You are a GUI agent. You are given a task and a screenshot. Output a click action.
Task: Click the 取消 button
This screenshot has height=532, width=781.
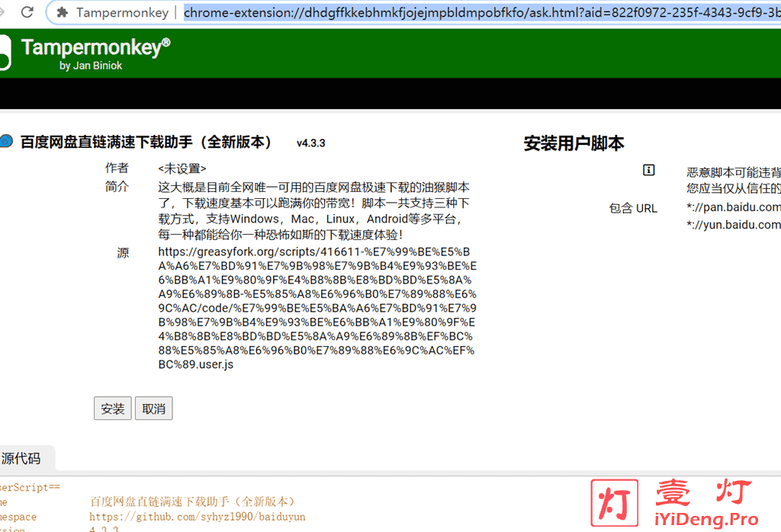tap(154, 409)
